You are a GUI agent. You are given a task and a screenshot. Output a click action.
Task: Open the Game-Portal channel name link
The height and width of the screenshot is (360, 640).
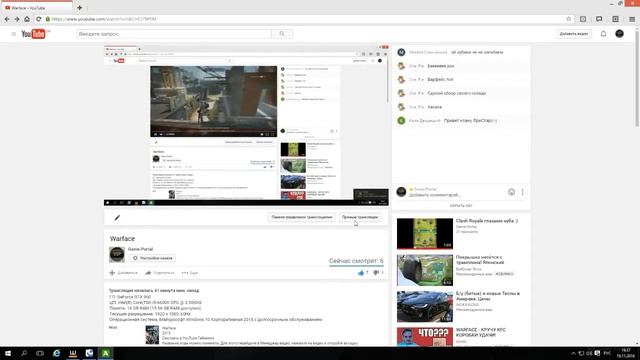(140, 249)
